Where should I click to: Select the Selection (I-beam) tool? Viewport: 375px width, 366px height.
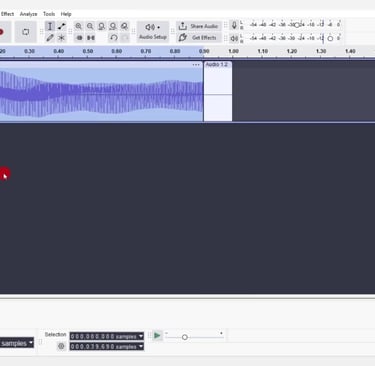click(x=50, y=26)
